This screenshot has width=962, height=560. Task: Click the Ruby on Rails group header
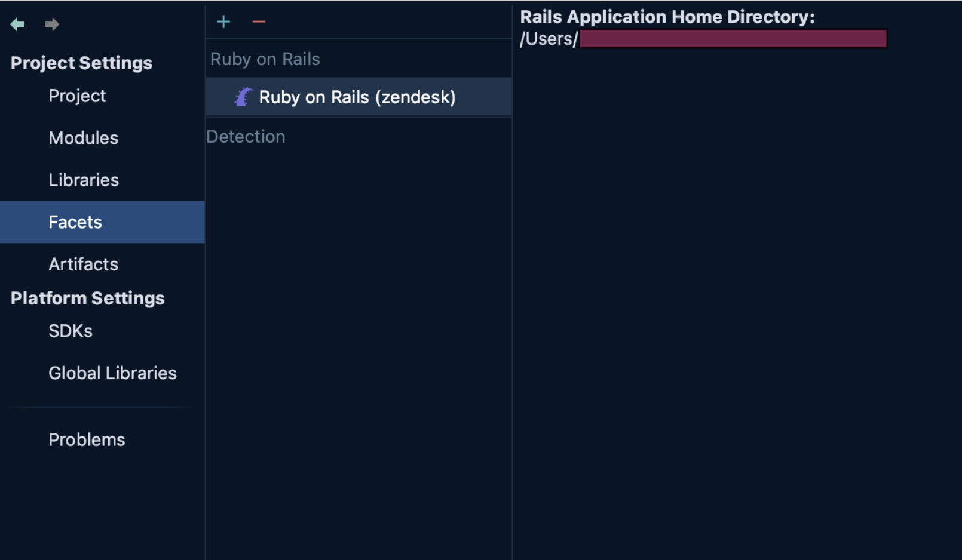coord(265,59)
